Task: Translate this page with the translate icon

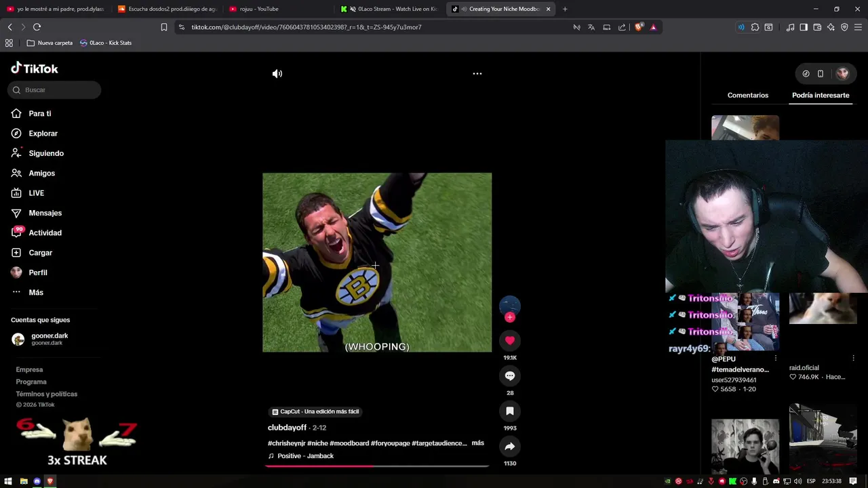Action: point(591,27)
